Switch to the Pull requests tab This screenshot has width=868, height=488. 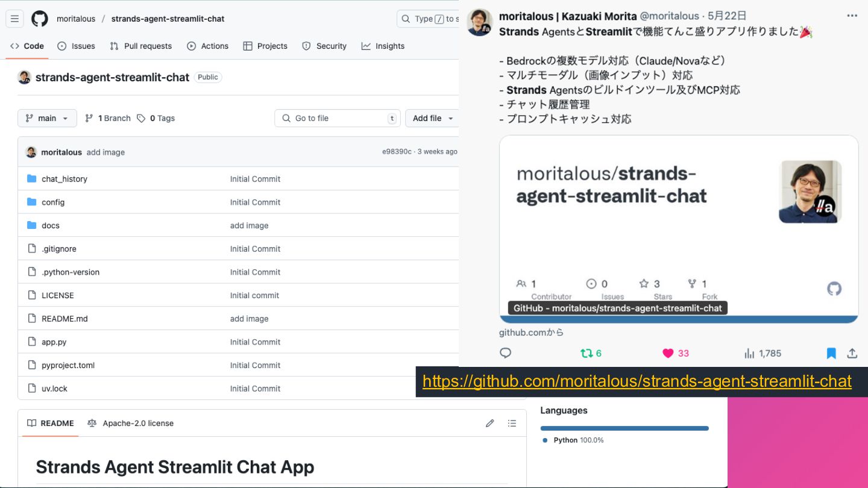click(141, 46)
